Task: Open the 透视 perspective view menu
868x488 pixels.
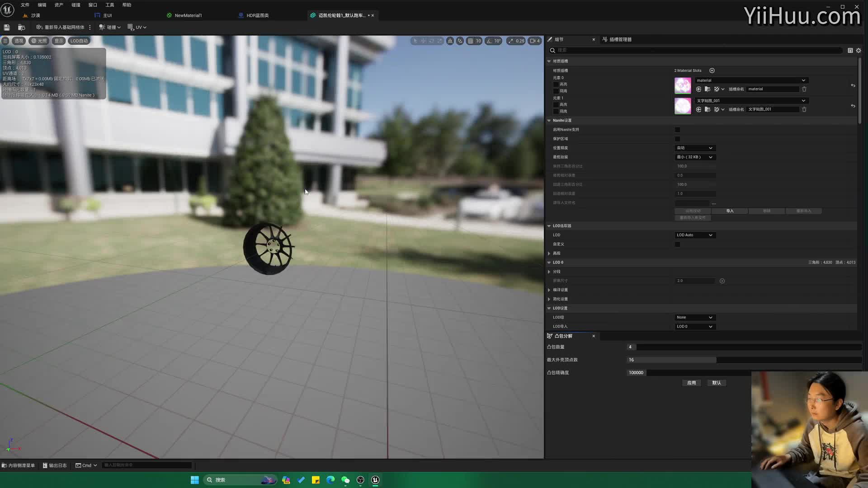Action: point(19,41)
